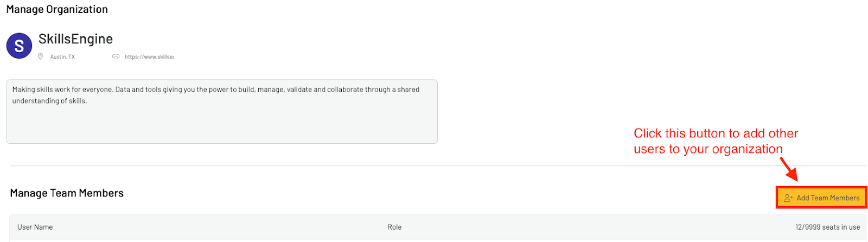Click the SkillsEngine organization name

click(x=75, y=39)
